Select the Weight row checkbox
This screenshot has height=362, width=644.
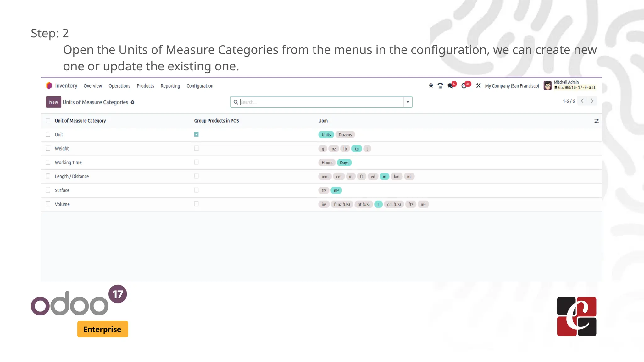click(x=48, y=148)
